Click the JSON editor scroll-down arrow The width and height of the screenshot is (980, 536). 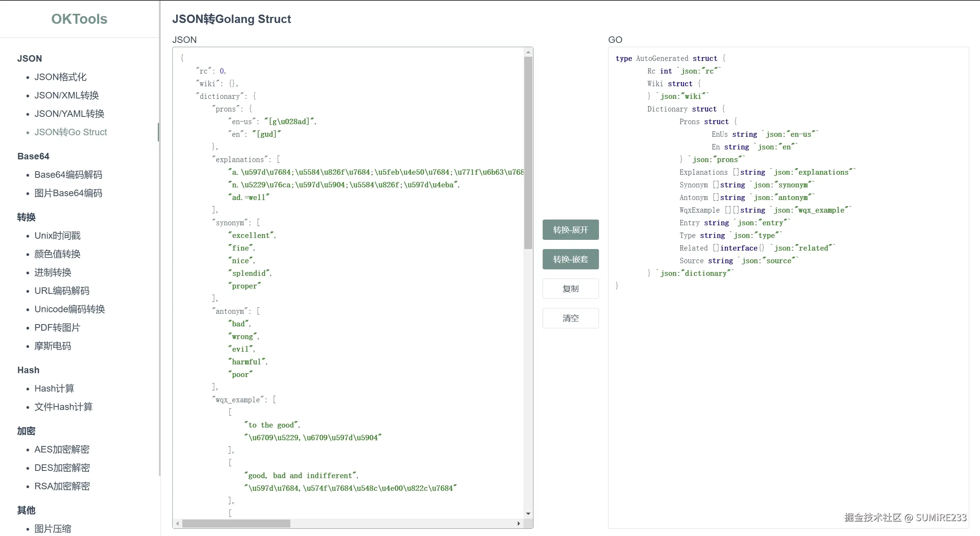point(528,514)
